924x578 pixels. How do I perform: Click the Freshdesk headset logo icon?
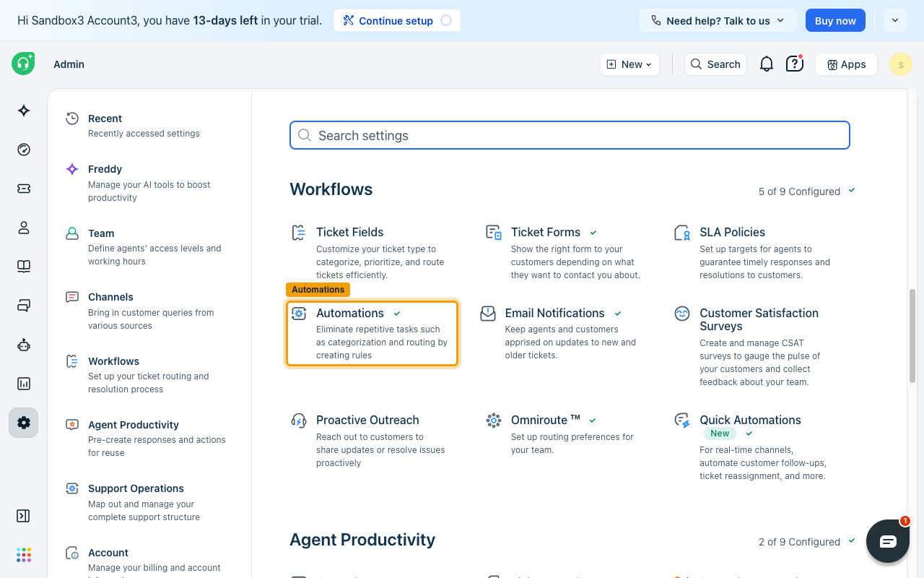pyautogui.click(x=23, y=64)
